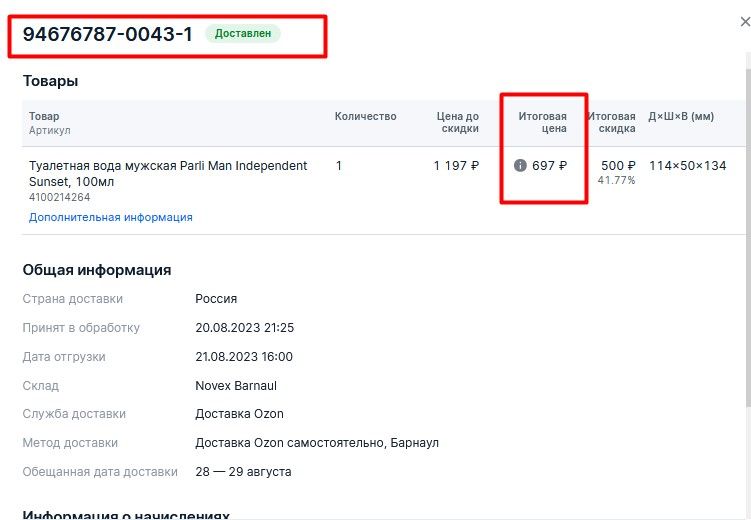Click the Метод доставки label

(x=70, y=443)
